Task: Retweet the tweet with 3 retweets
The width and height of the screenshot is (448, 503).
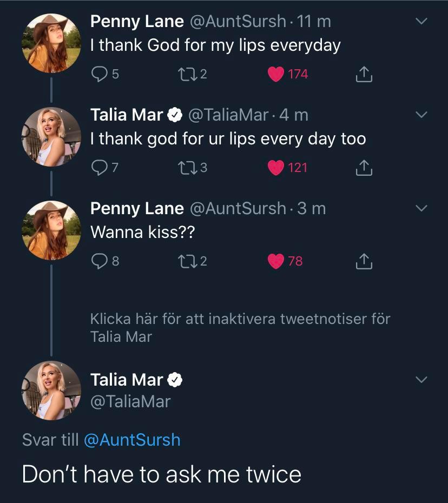Action: [x=185, y=168]
